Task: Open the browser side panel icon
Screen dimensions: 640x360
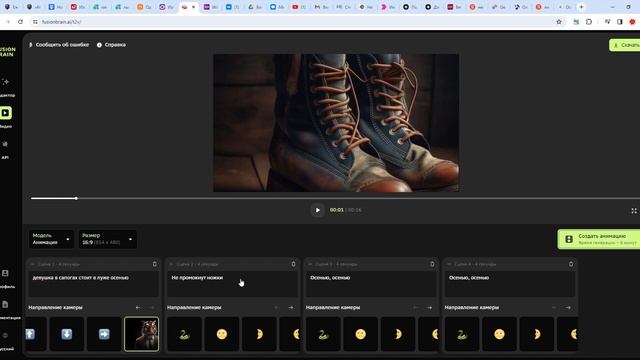Action: [x=620, y=22]
